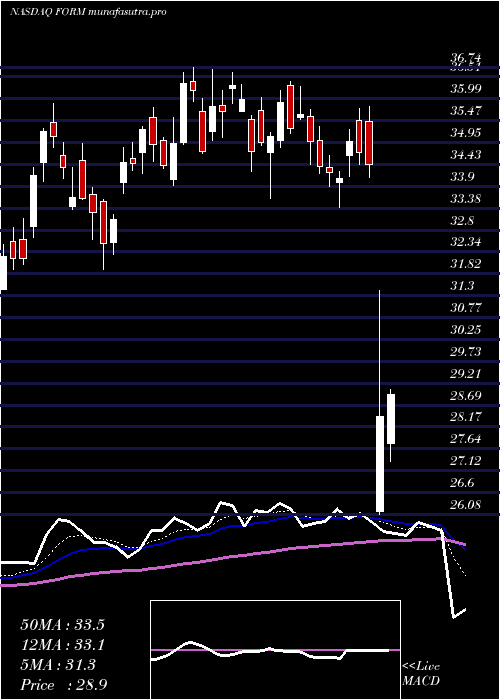
Task: Select the 34.43 price axis label
Action: pyautogui.click(x=466, y=155)
